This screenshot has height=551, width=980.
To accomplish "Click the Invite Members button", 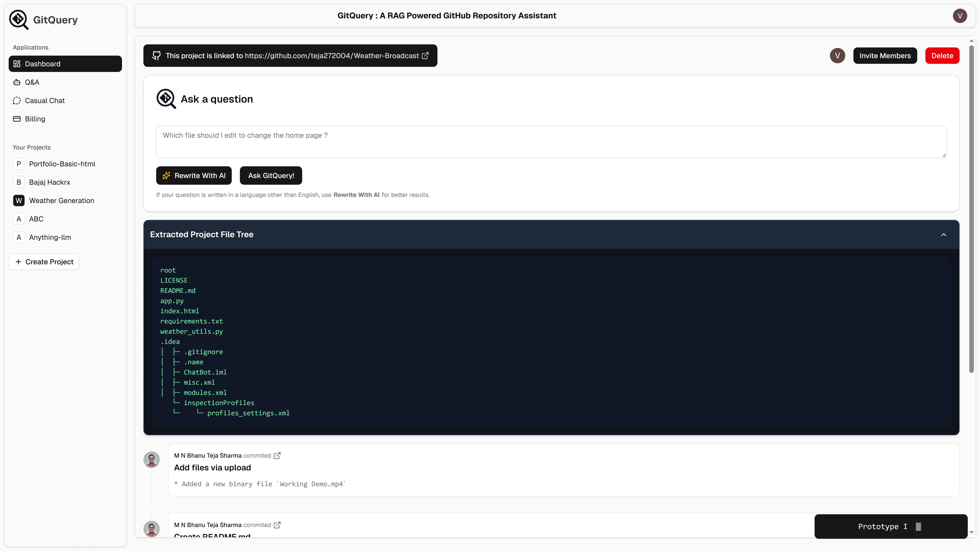I will coord(885,56).
